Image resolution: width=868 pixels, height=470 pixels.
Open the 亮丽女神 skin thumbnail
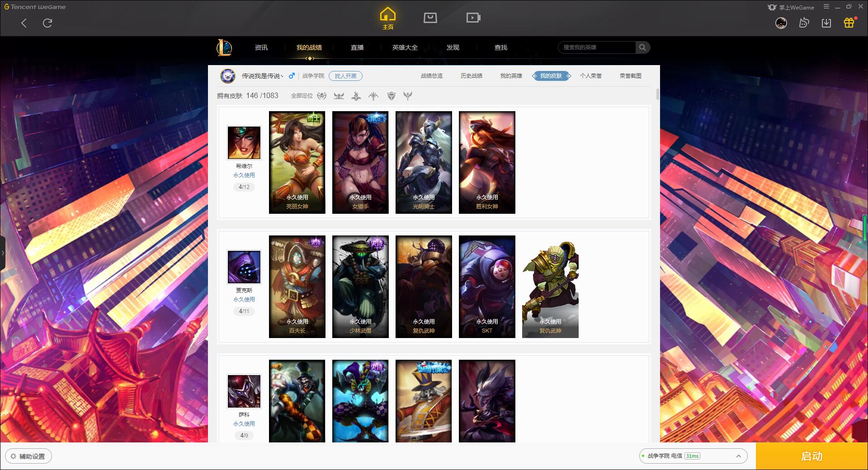tap(297, 162)
